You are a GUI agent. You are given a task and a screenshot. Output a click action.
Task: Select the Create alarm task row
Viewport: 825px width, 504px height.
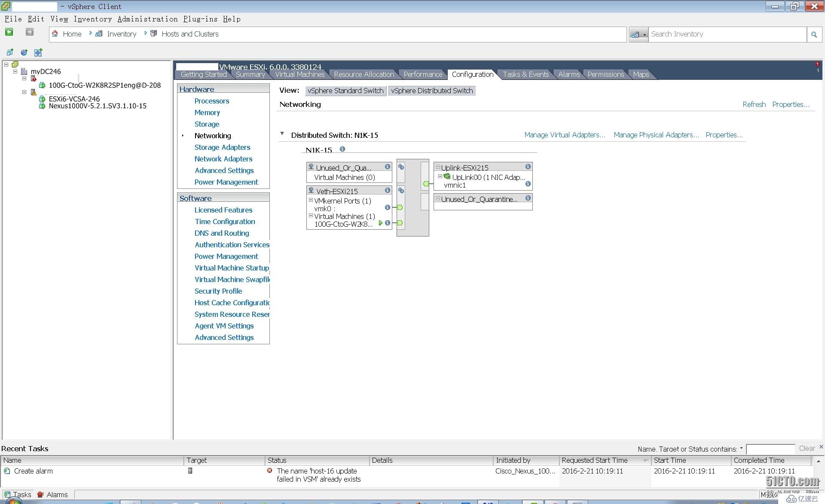[x=406, y=475]
